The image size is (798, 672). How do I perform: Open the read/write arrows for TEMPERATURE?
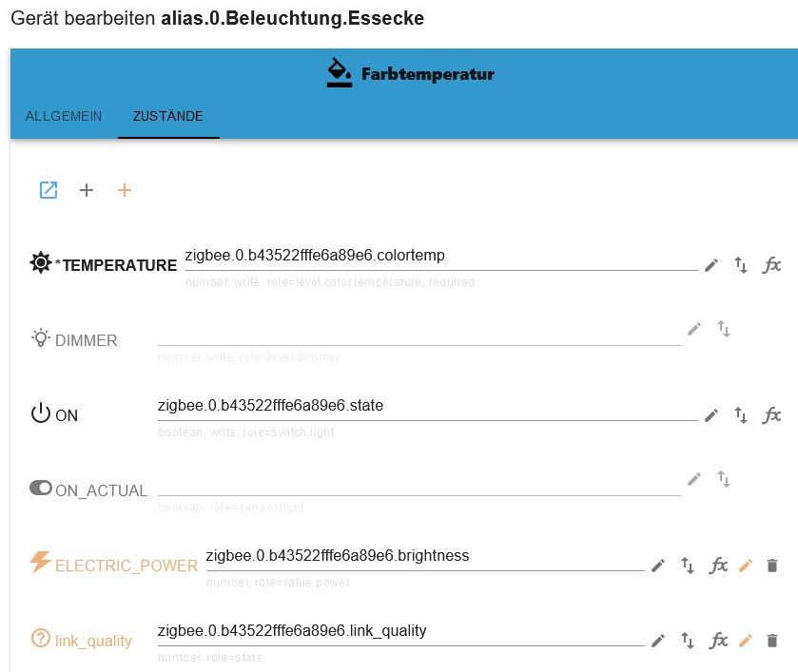[x=741, y=265]
